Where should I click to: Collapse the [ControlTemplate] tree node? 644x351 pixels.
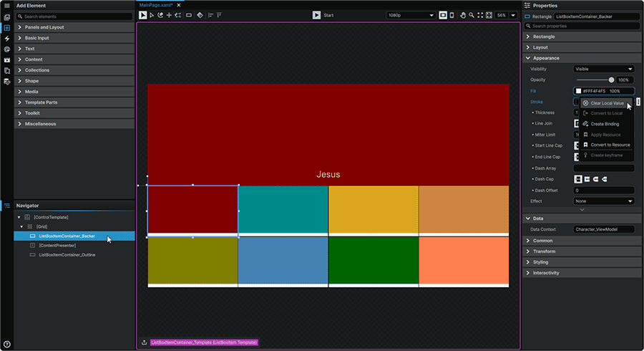coord(19,217)
